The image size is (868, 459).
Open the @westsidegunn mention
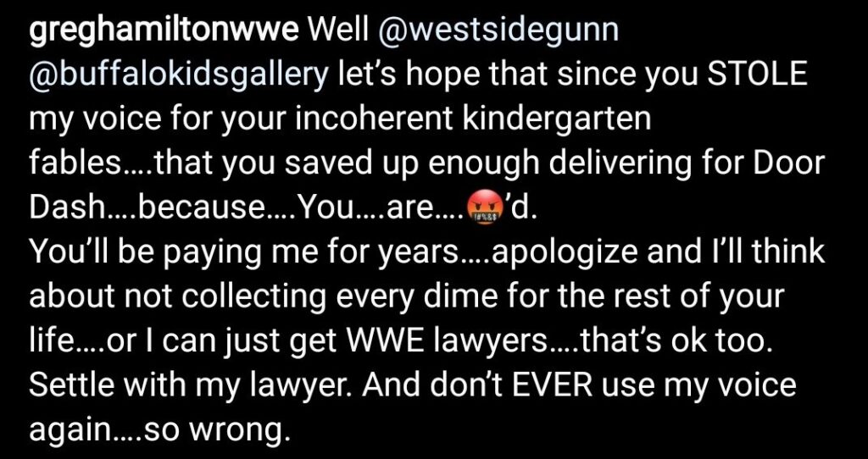click(498, 31)
